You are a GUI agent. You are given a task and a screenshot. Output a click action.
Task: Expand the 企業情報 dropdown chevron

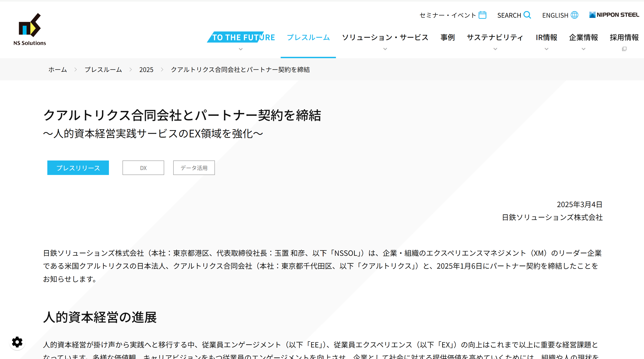[583, 49]
